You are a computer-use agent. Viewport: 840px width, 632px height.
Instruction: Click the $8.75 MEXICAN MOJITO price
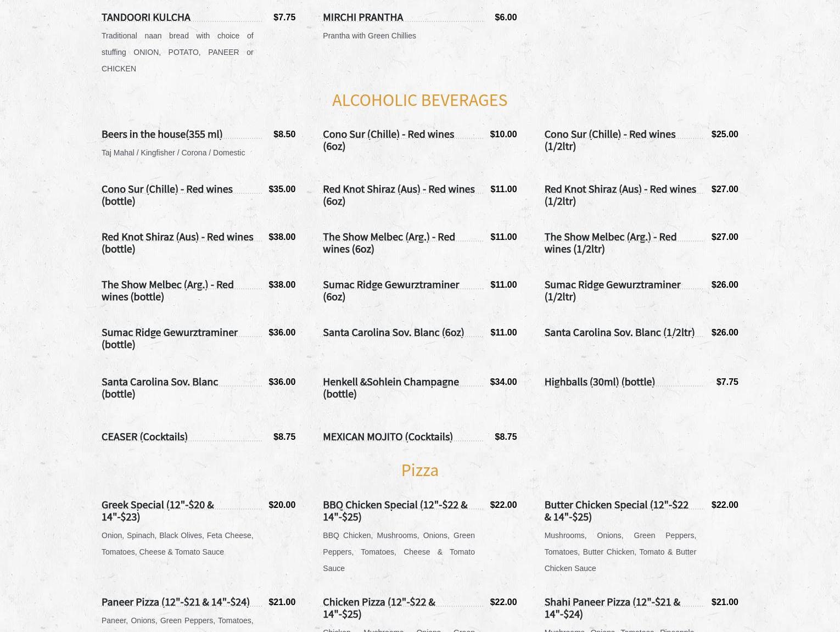pos(506,437)
